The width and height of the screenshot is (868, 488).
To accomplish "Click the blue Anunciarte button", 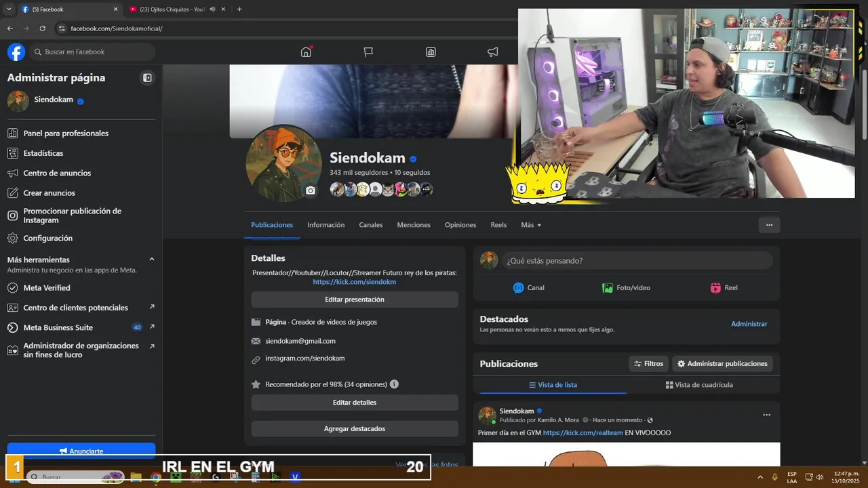I will tap(81, 451).
